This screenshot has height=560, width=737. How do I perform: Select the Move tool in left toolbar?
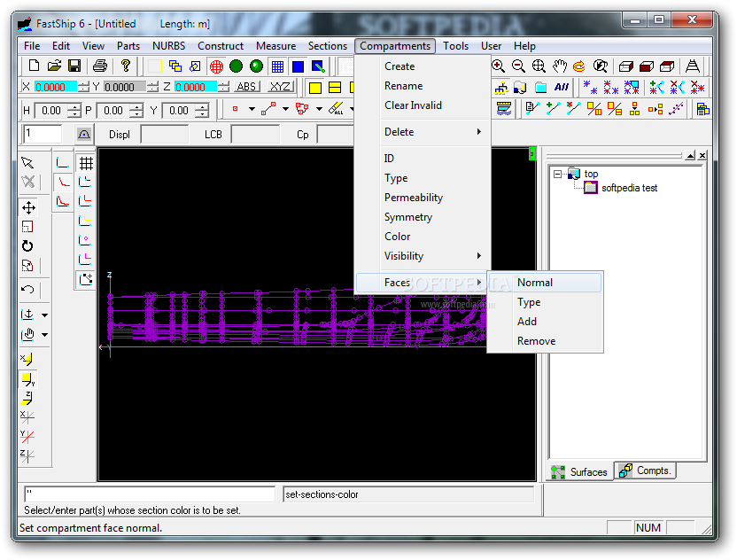(28, 207)
